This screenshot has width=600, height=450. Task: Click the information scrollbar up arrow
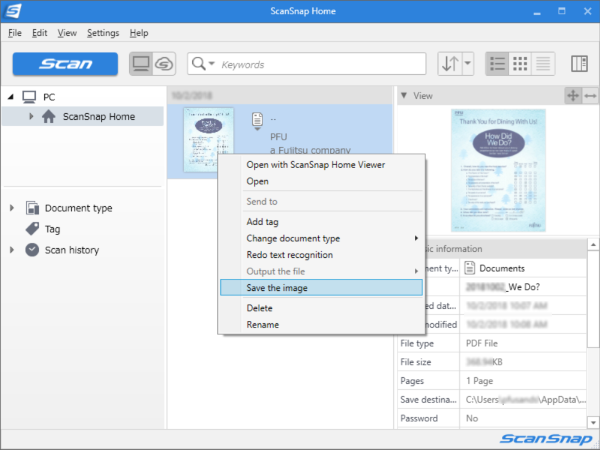point(593,244)
